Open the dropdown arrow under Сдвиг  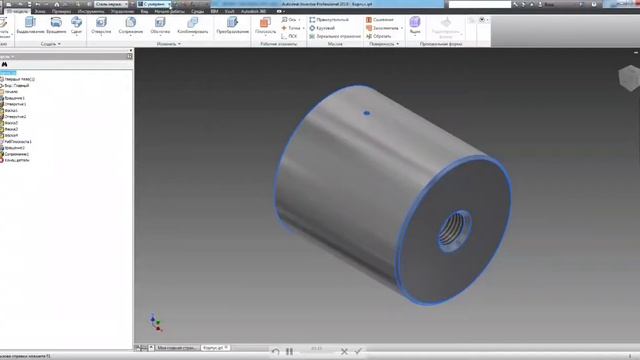[76, 36]
